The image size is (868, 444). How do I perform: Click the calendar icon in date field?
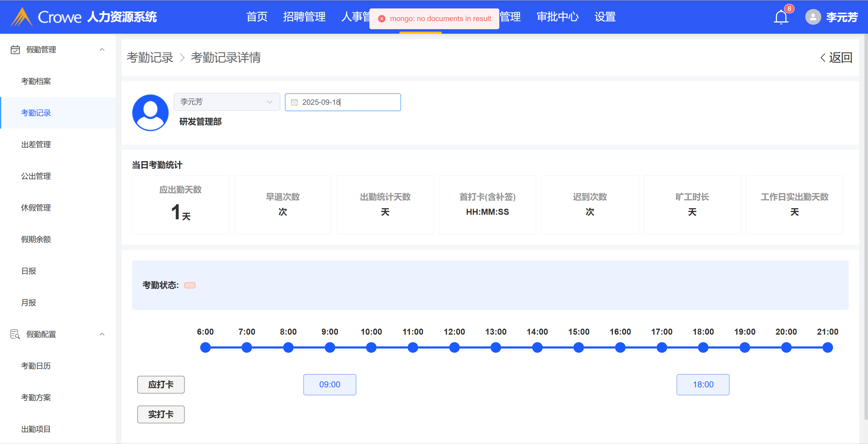[x=294, y=102]
